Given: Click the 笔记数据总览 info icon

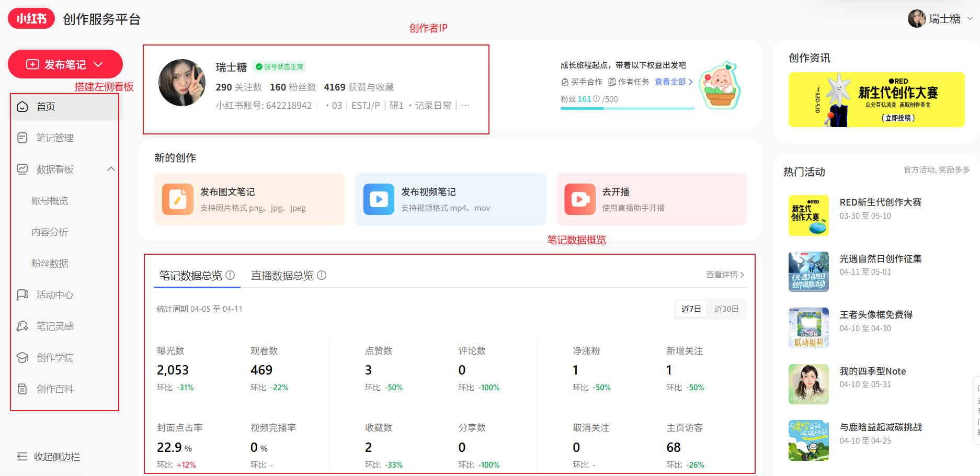Looking at the screenshot, I should click(x=230, y=275).
